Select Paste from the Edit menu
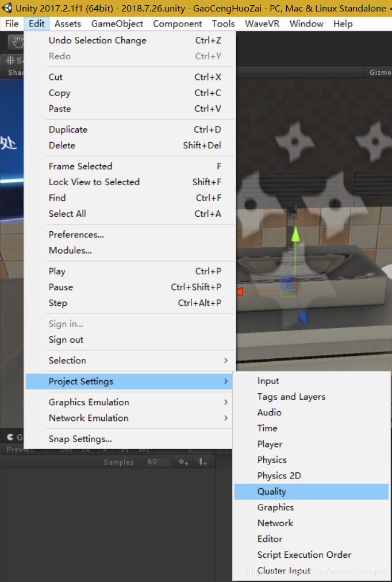 129,109
